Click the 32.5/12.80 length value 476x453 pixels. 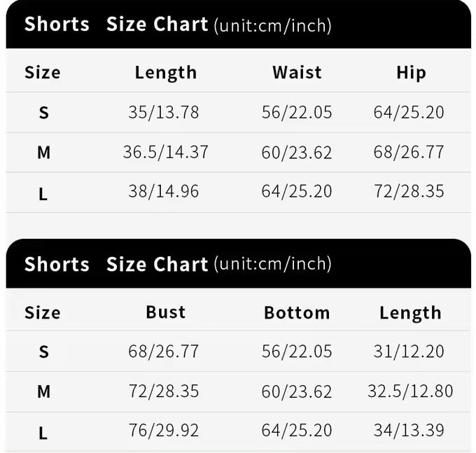(410, 391)
